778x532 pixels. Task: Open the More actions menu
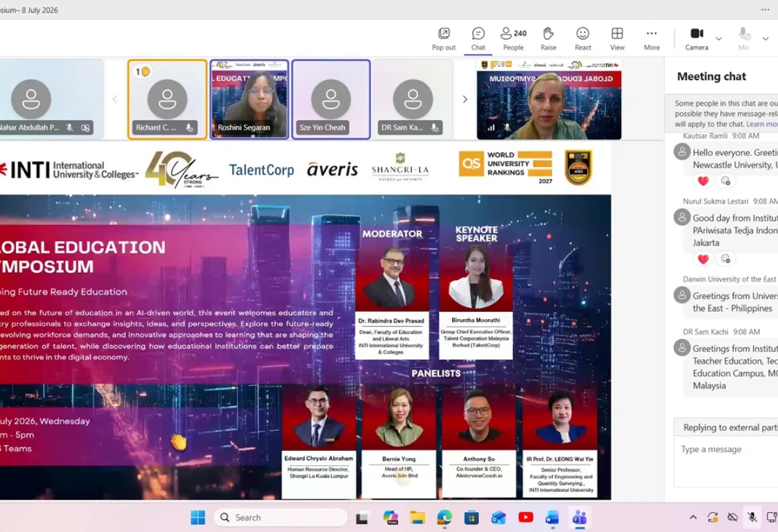click(x=652, y=39)
